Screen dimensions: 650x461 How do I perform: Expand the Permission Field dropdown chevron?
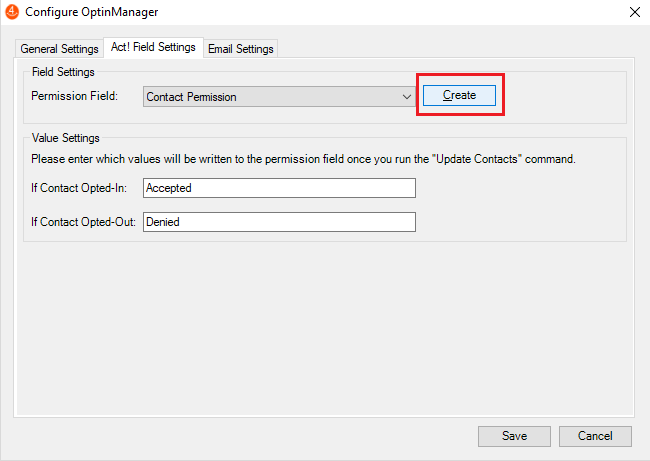[407, 97]
